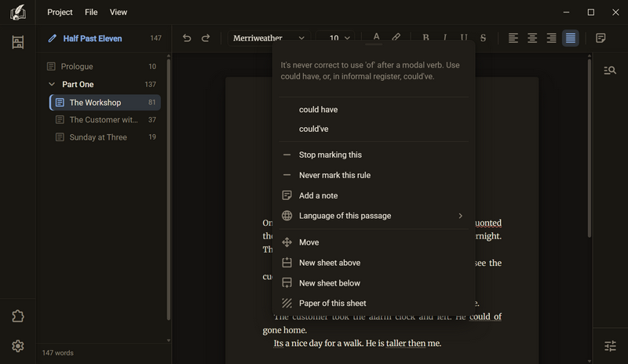Select The Customer wit... sheet
The height and width of the screenshot is (364, 628).
click(105, 120)
